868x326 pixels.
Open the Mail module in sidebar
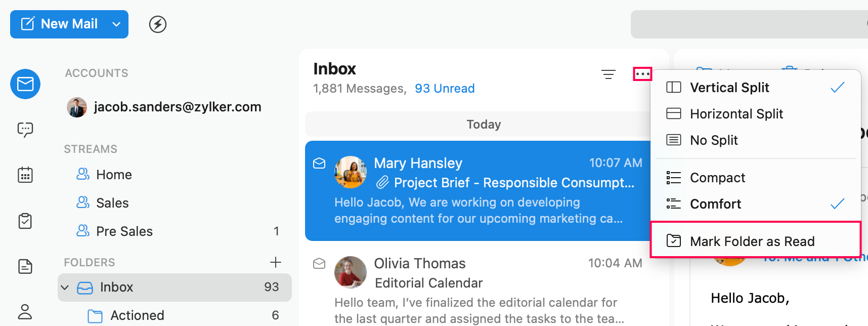point(25,84)
